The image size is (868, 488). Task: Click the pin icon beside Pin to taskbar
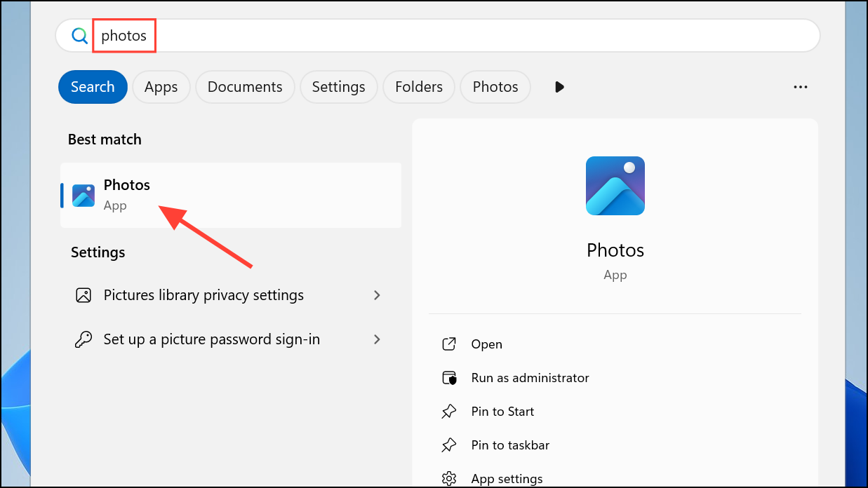(449, 445)
